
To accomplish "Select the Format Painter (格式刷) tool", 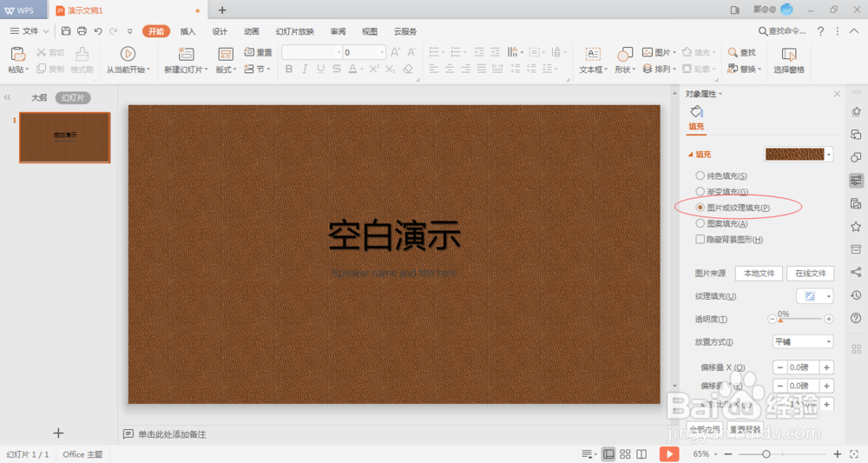I will point(82,60).
